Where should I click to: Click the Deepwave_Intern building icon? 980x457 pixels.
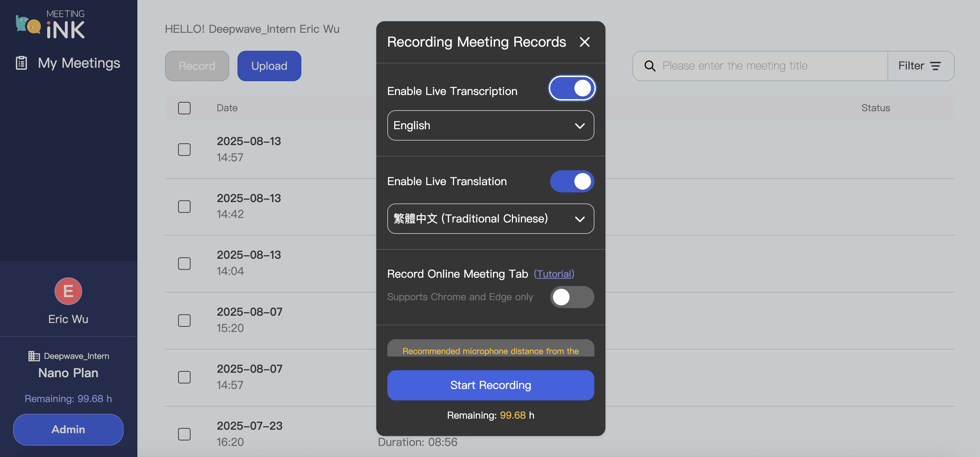point(34,356)
